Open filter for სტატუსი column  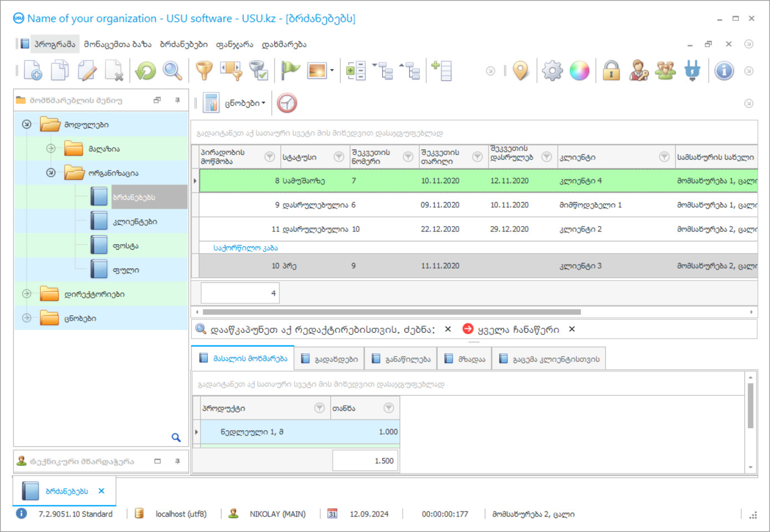[339, 157]
